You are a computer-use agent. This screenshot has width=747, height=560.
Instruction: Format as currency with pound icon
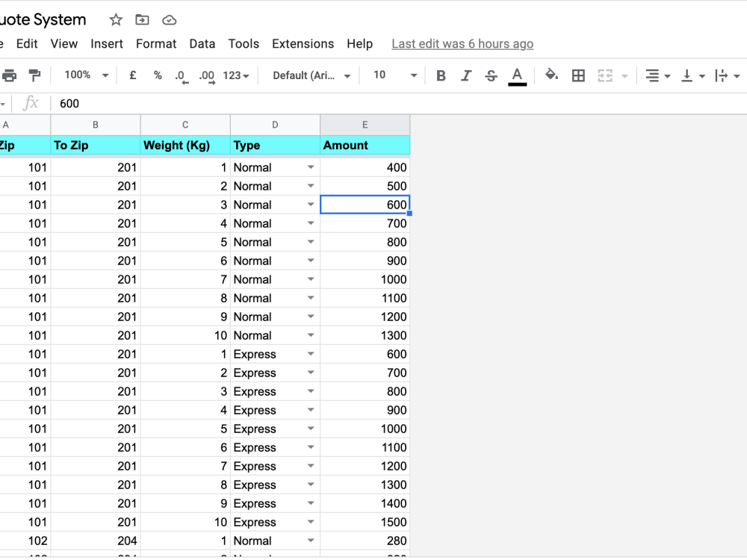point(133,75)
